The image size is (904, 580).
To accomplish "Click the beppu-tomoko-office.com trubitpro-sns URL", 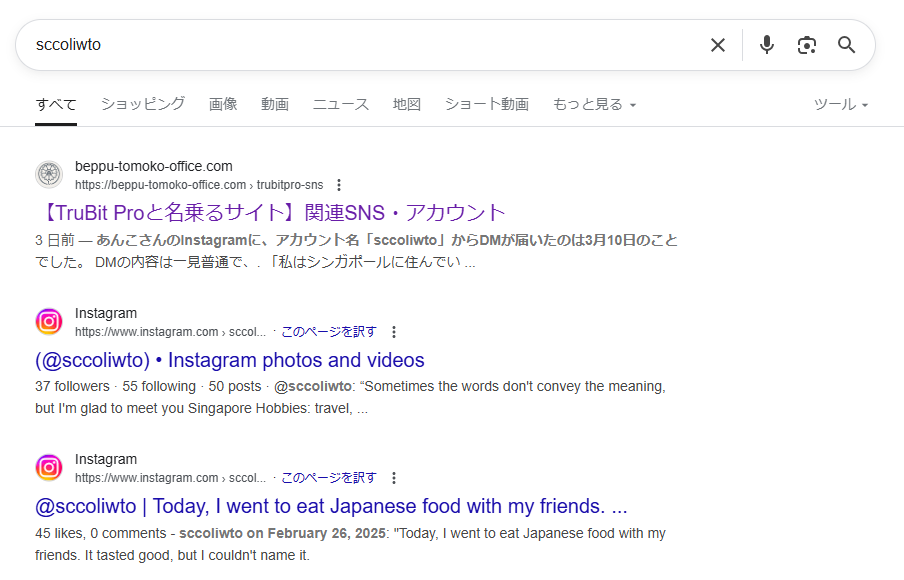I will (x=199, y=185).
